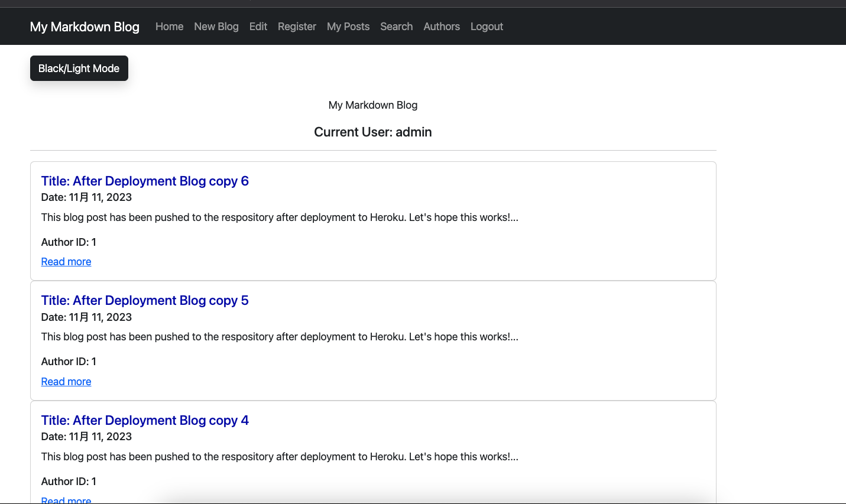The width and height of the screenshot is (846, 504).
Task: Click the excerpt text of Blog copy 4
Action: tap(280, 457)
